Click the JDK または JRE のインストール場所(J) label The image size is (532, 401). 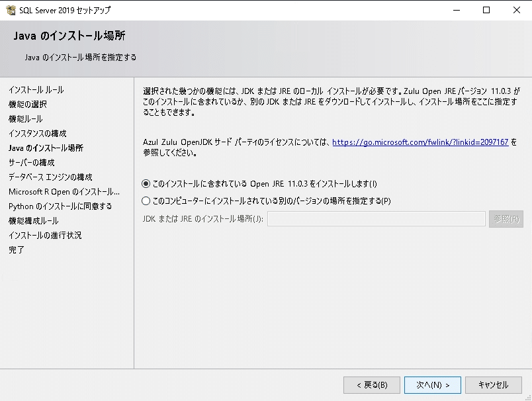203,219
